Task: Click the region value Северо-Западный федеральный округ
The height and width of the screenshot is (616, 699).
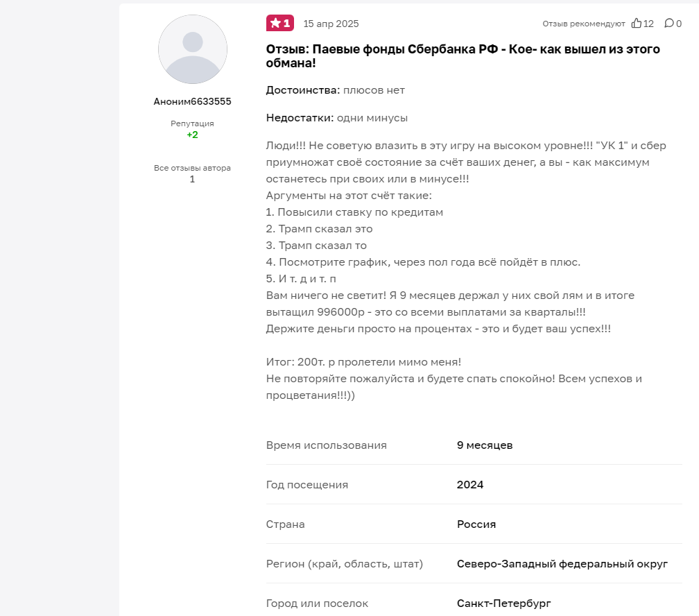Action: pos(562,564)
